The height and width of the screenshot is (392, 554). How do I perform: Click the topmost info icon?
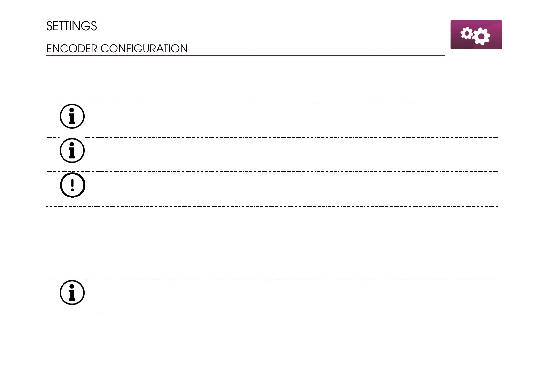coord(72,116)
